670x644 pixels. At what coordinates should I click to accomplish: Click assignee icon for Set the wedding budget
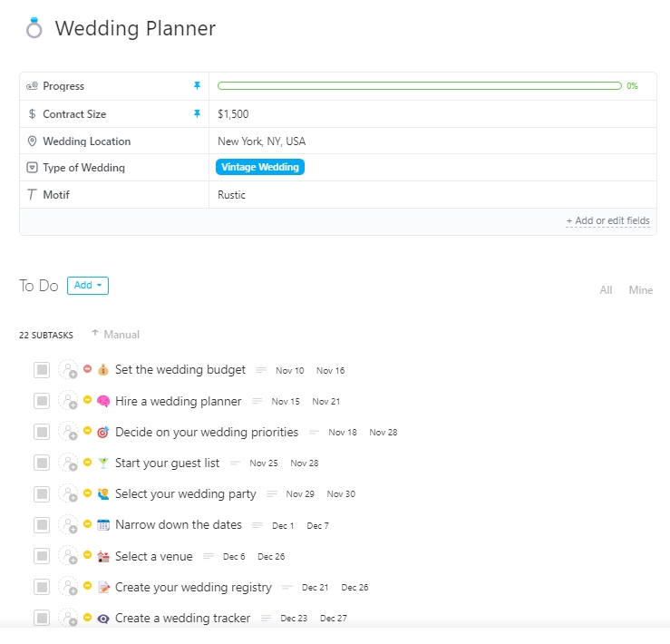click(x=68, y=370)
